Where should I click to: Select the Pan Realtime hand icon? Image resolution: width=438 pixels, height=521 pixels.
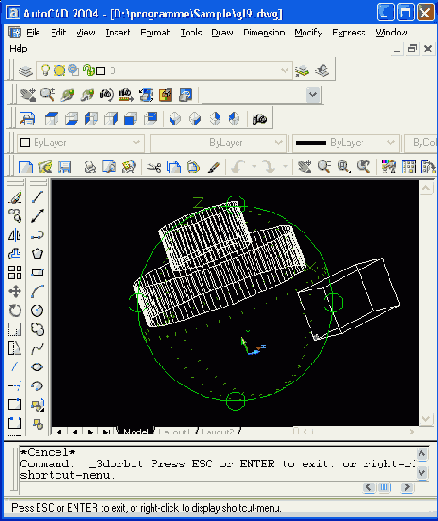click(304, 166)
